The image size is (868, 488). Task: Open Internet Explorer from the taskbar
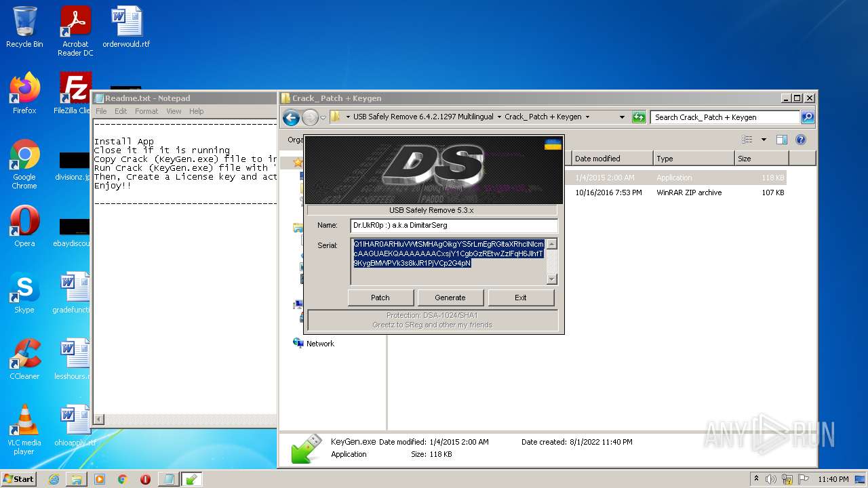54,479
